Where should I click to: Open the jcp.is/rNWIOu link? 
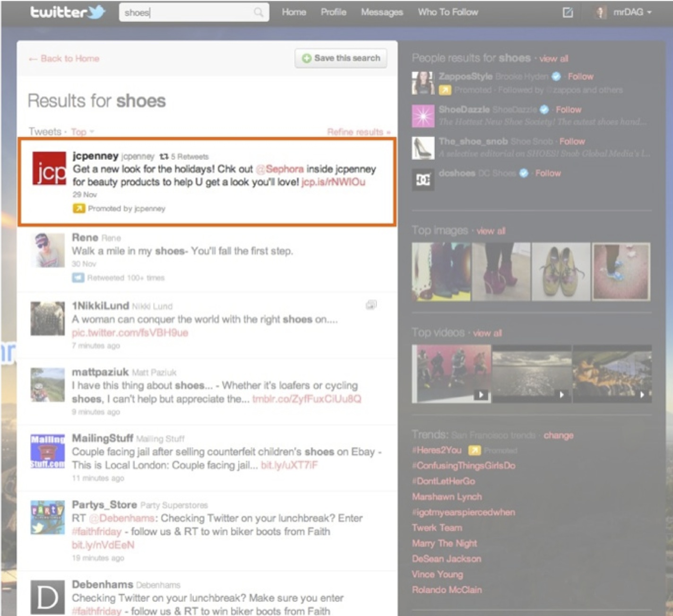333,182
